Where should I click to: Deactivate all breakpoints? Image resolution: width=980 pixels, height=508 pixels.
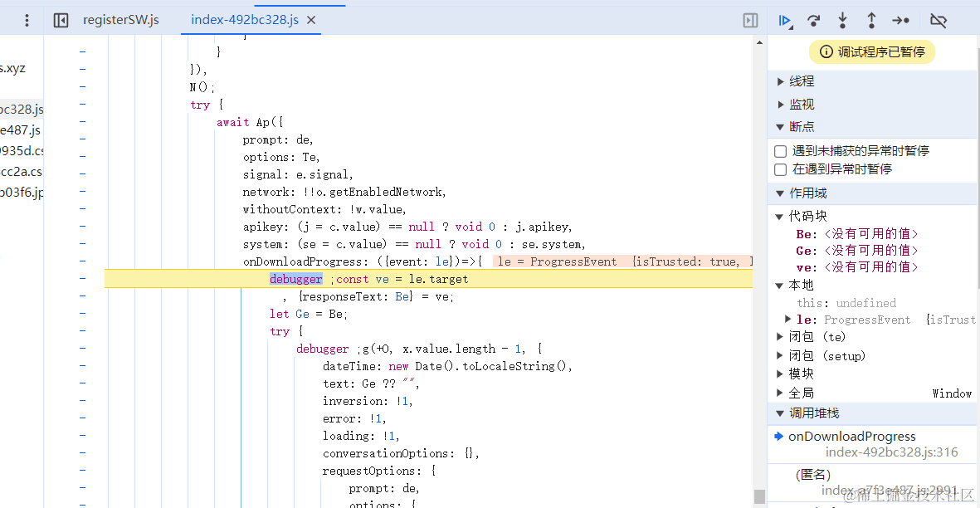tap(939, 21)
